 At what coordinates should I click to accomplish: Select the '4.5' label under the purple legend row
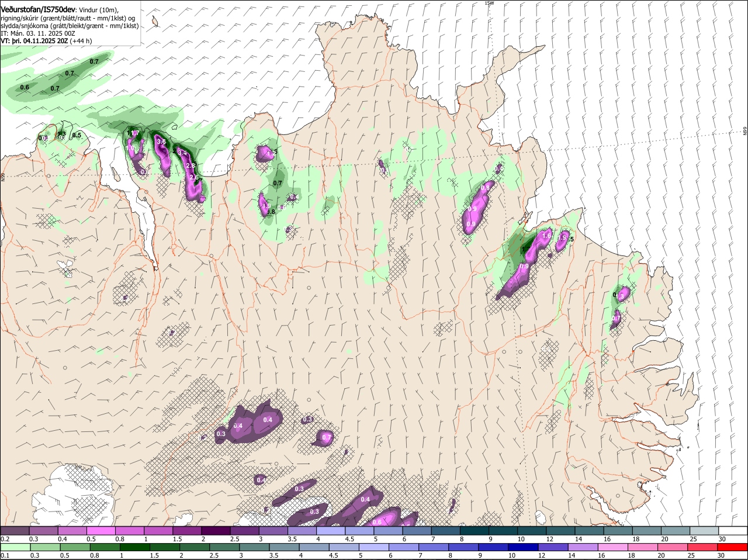click(349, 538)
